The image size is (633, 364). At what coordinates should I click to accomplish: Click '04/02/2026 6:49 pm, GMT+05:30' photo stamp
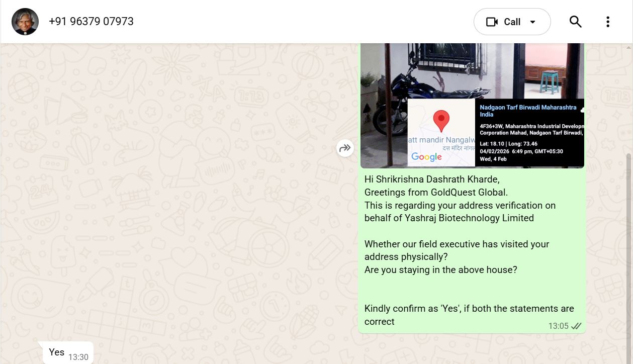click(x=521, y=151)
